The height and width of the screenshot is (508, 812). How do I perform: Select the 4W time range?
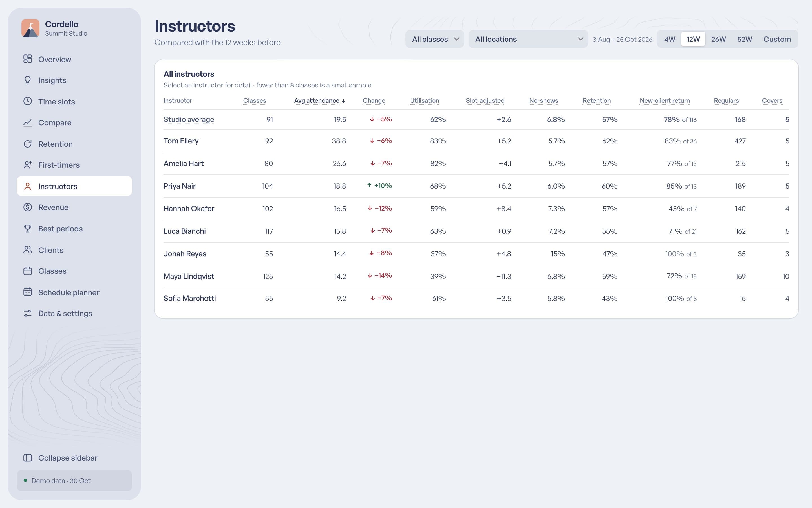point(670,39)
